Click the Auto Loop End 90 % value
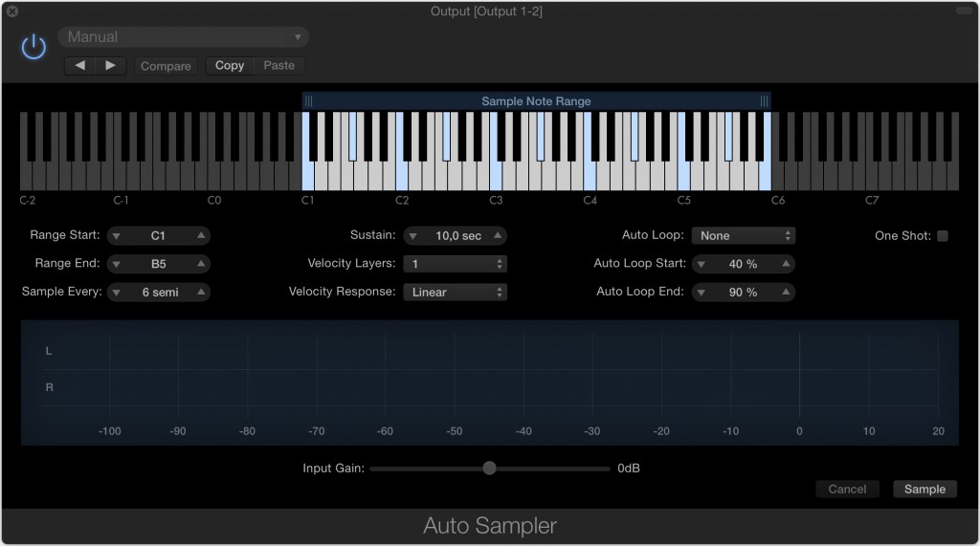980x546 pixels. coord(743,292)
